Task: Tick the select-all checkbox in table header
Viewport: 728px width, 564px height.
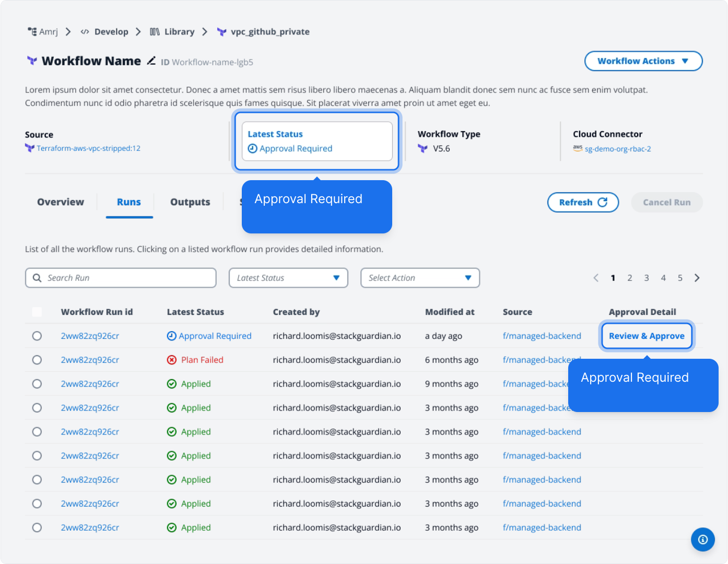Action: 37,312
